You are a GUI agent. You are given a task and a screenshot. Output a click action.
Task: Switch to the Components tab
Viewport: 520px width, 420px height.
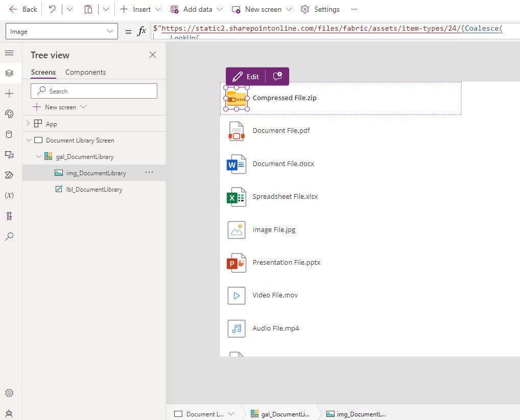(x=85, y=72)
